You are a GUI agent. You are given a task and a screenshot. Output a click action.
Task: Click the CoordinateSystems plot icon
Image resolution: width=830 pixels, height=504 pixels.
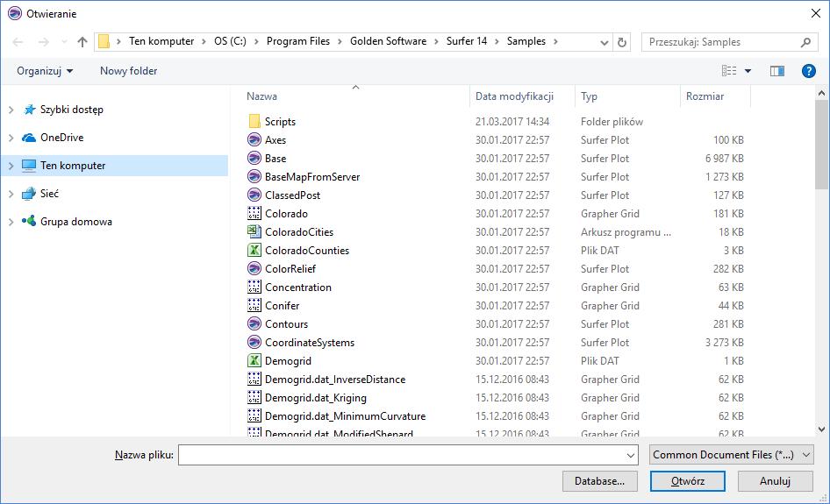[254, 342]
